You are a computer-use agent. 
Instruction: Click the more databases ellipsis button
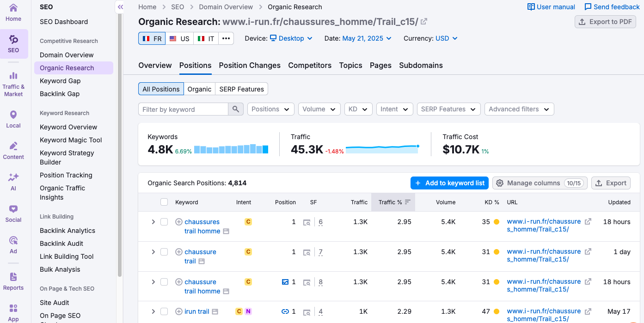[226, 38]
